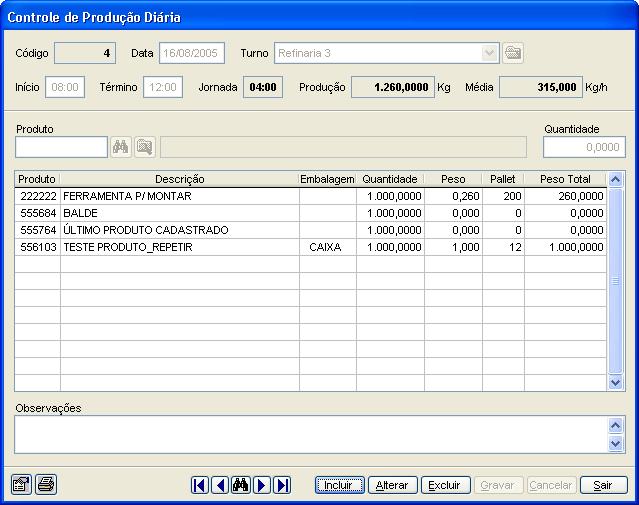
Task: Go to last record navigation arrow
Action: pos(282,485)
